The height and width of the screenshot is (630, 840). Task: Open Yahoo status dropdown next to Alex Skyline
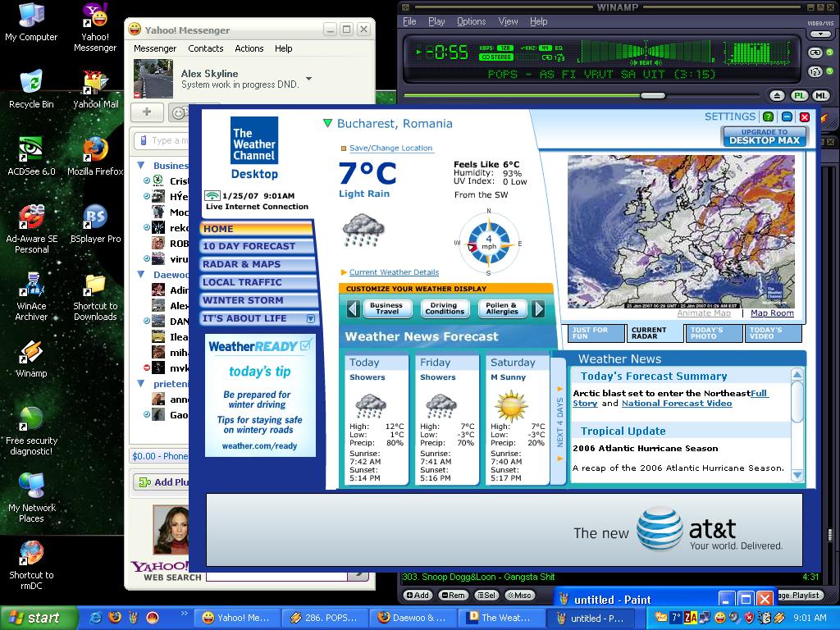[308, 80]
